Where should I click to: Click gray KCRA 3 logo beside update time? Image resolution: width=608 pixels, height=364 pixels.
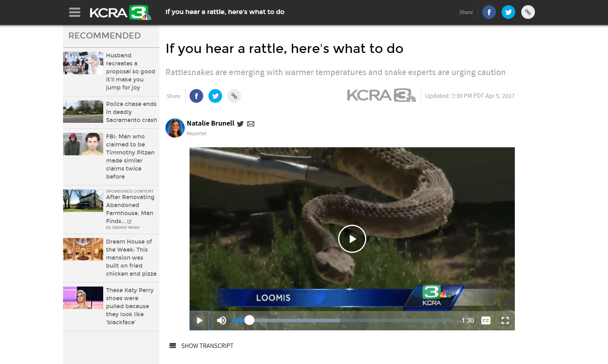382,96
